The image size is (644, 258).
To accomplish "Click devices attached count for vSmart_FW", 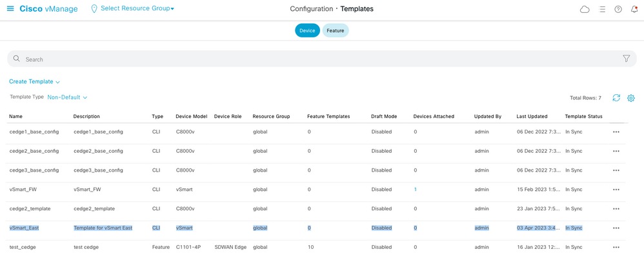I will pyautogui.click(x=415, y=190).
